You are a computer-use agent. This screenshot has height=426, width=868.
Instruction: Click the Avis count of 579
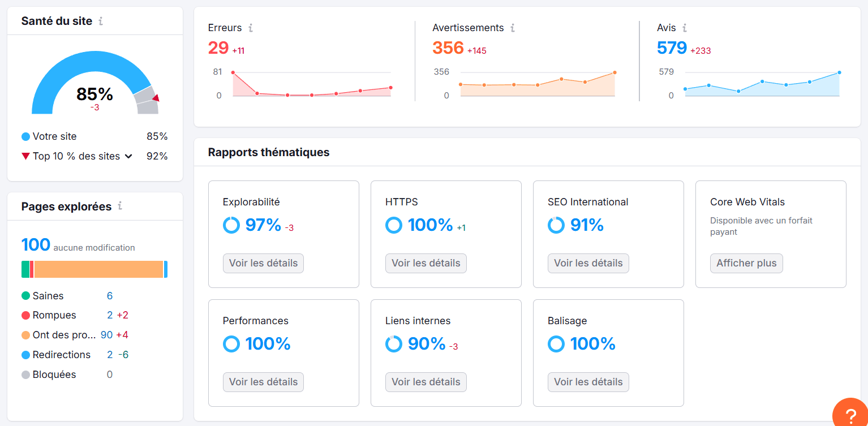(x=672, y=48)
